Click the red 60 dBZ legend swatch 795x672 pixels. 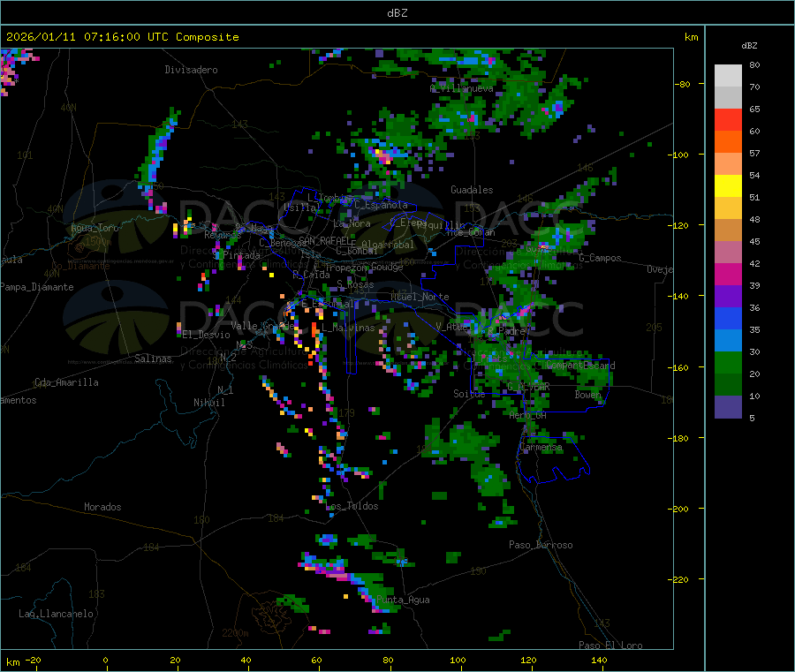(x=728, y=119)
